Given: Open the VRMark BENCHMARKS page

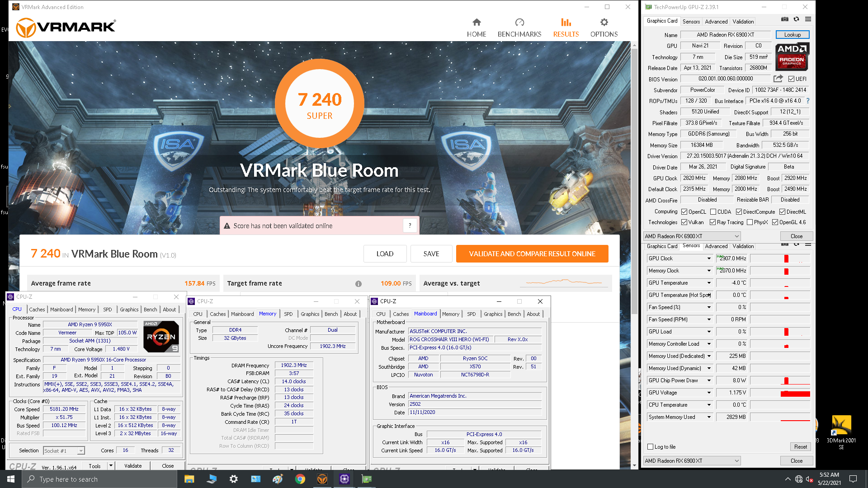Looking at the screenshot, I should (x=519, y=28).
